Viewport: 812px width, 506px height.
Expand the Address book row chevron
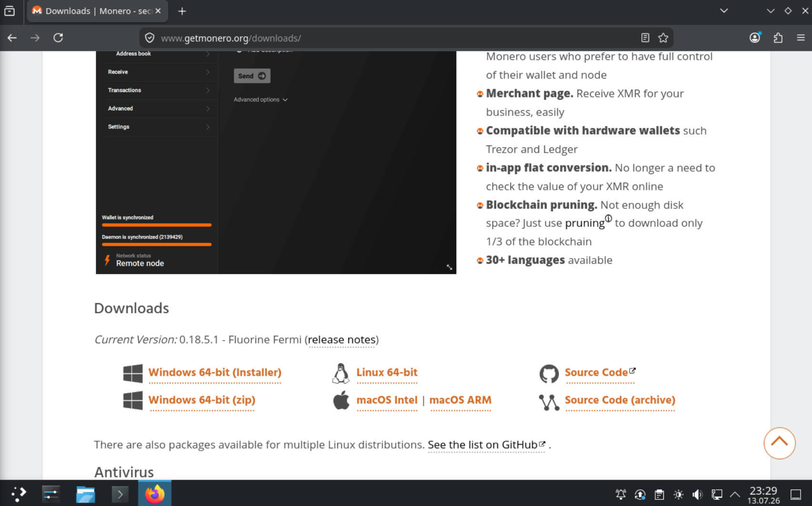[208, 54]
